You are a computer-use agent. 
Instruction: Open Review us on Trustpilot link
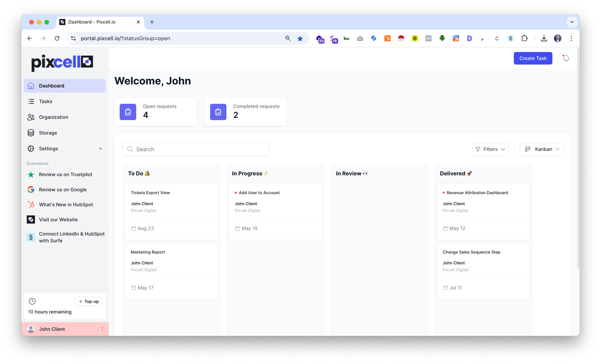66,174
